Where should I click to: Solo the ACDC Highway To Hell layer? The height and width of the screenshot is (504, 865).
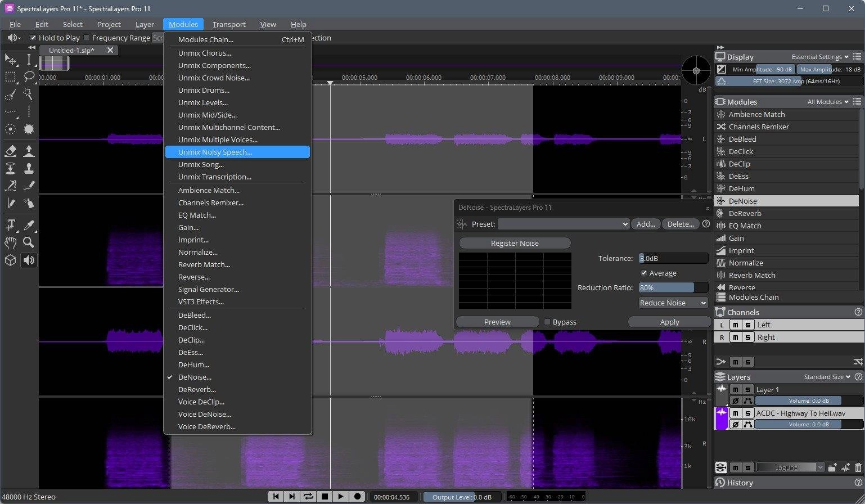(747, 413)
